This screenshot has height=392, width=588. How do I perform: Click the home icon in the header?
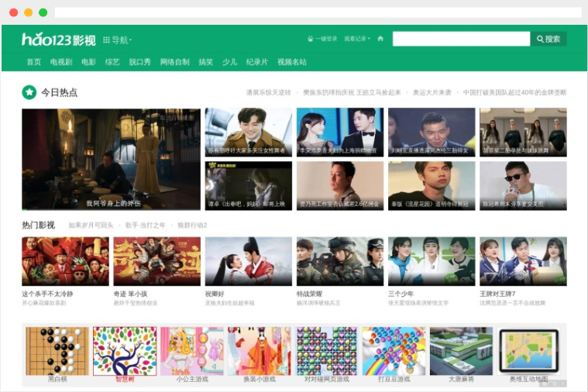(x=380, y=39)
